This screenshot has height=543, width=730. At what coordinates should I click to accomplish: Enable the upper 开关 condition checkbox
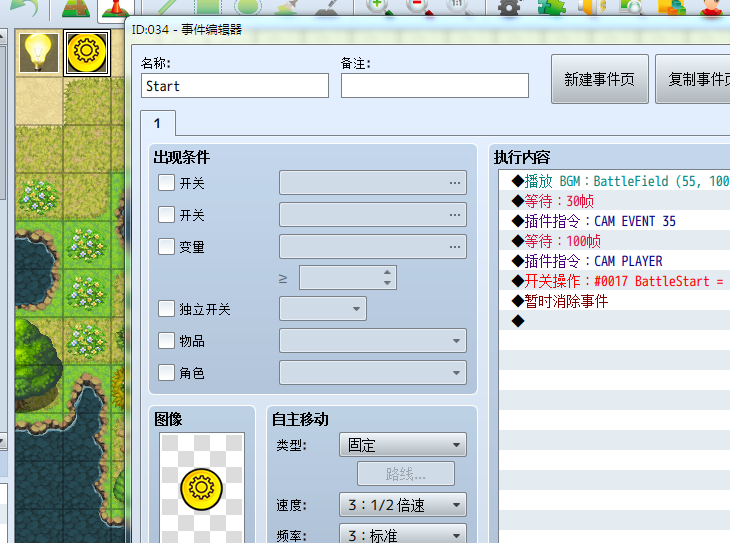[166, 183]
